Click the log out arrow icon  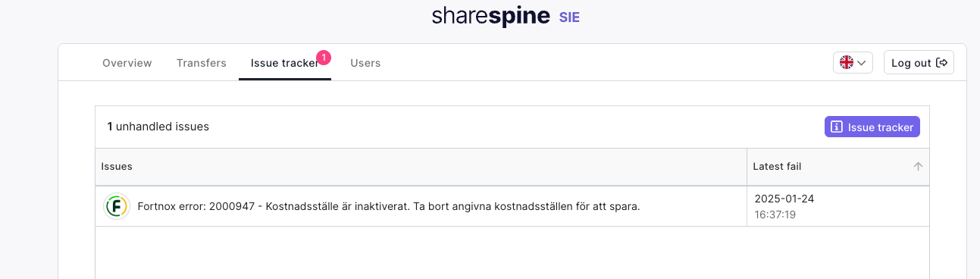(x=942, y=63)
